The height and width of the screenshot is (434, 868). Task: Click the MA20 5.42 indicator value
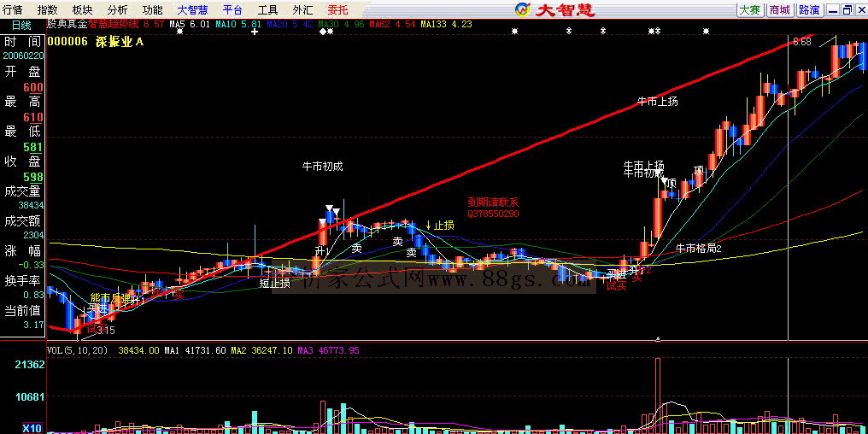[x=290, y=25]
